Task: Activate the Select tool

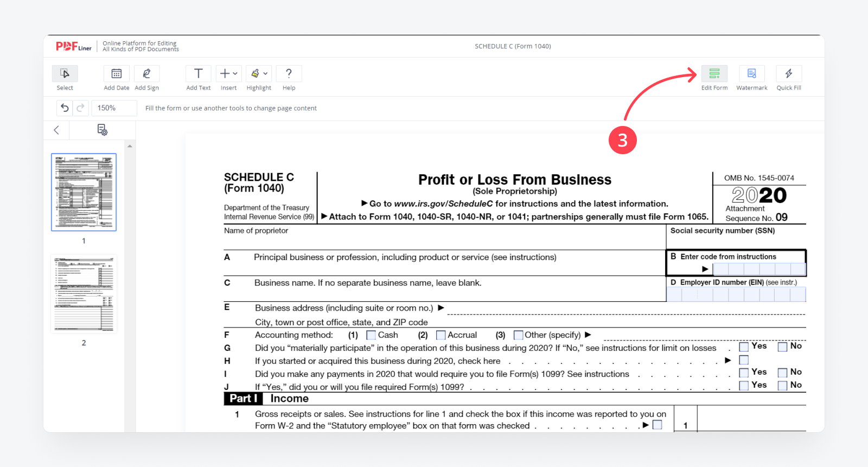Action: [65, 74]
